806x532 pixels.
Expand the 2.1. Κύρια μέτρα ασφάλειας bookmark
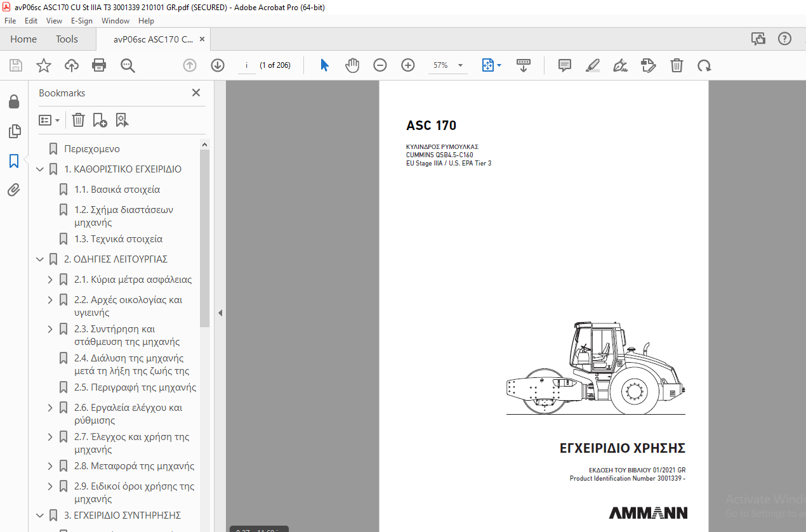[50, 280]
